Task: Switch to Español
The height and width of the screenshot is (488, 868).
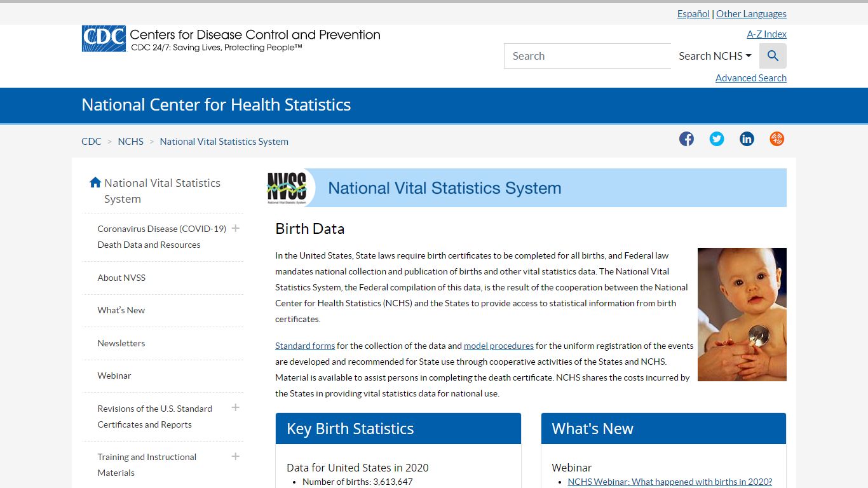Action: coord(693,14)
